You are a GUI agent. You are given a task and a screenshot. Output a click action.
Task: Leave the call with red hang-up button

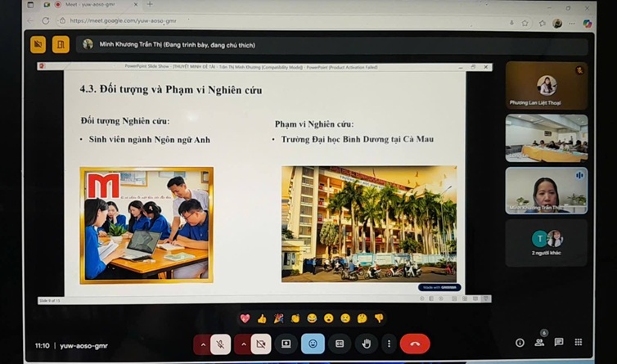(415, 344)
